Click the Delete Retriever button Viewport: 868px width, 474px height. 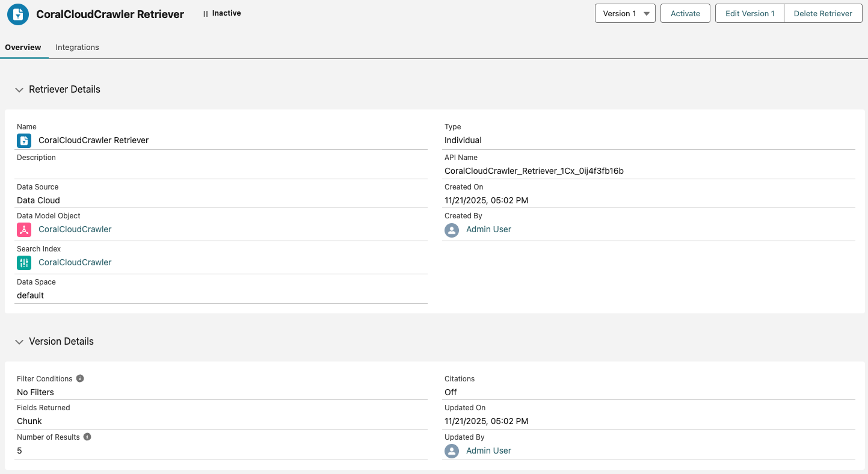click(823, 14)
